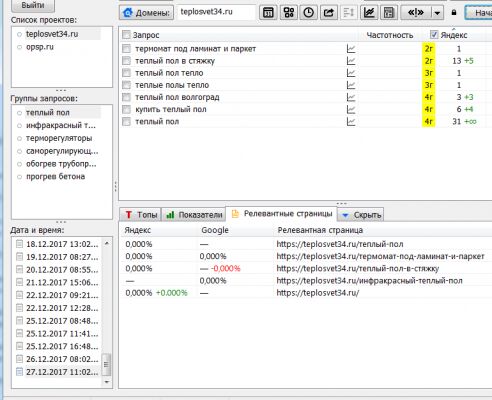
Task: Click date list scrollbar down arrow
Action: point(107,382)
